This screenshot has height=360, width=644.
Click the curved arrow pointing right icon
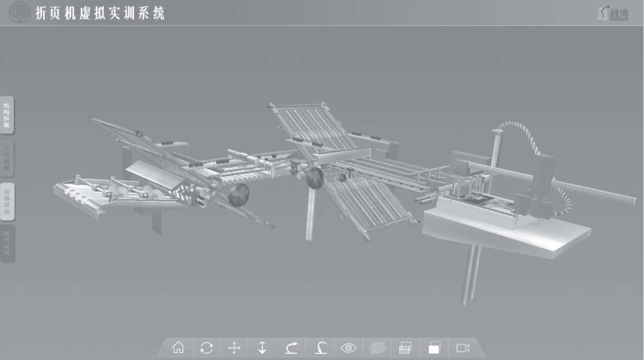pyautogui.click(x=292, y=348)
